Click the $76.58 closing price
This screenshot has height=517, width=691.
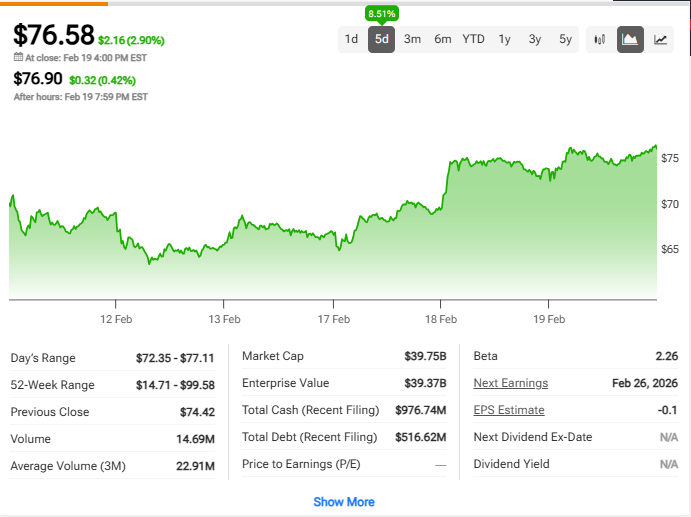click(54, 35)
